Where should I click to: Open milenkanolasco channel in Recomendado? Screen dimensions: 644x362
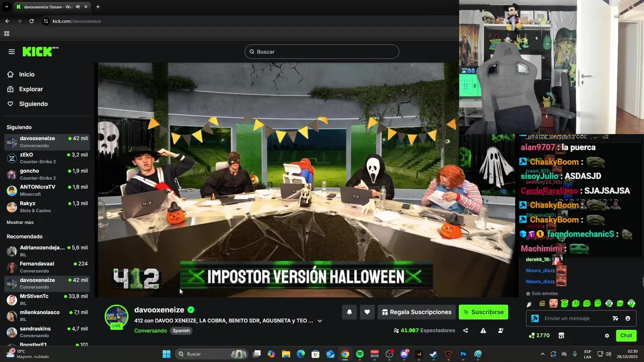tap(47, 316)
